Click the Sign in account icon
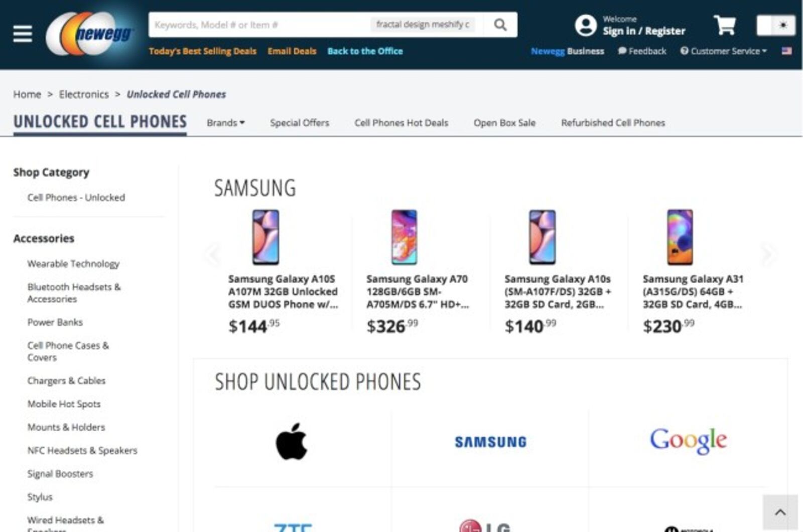The width and height of the screenshot is (803, 532). tap(586, 25)
